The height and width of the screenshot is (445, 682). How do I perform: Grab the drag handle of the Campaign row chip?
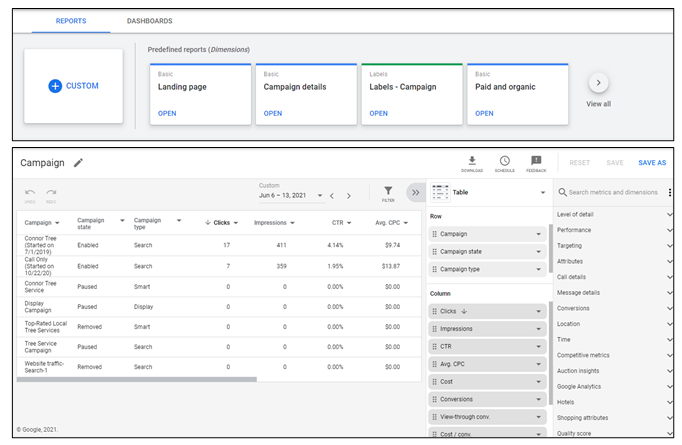tap(434, 234)
